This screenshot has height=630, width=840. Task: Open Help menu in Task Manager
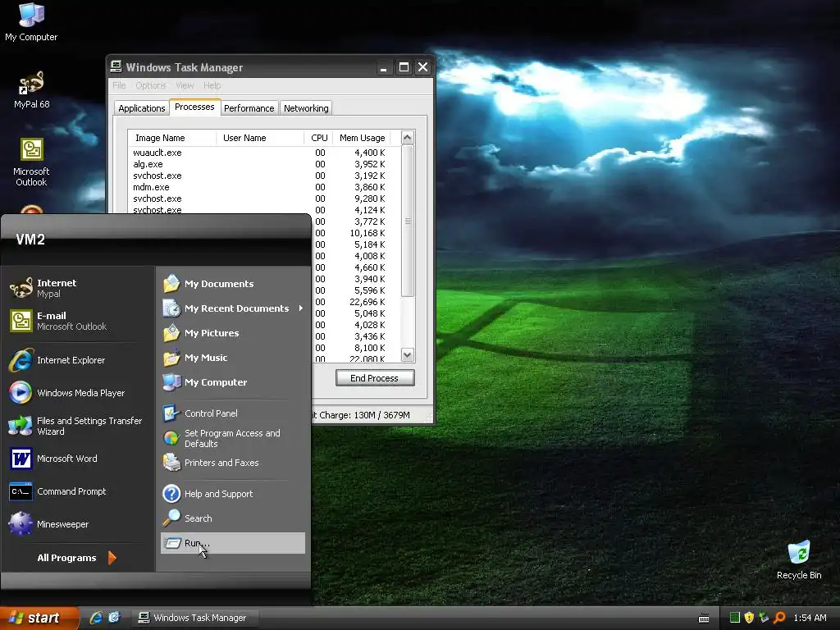coord(212,85)
